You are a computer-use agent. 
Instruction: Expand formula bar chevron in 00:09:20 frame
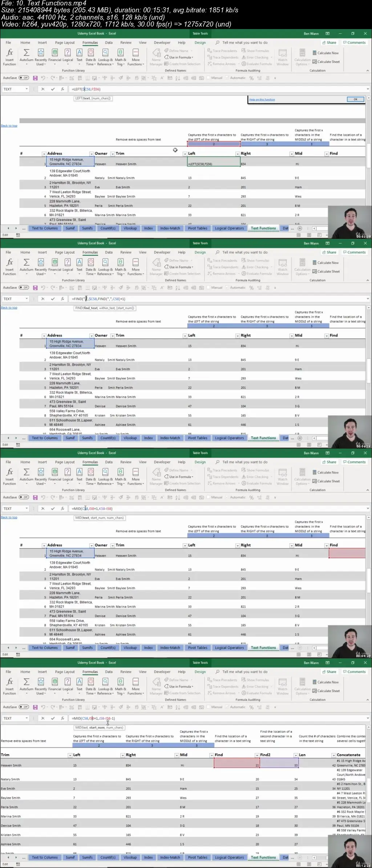[x=368, y=509]
